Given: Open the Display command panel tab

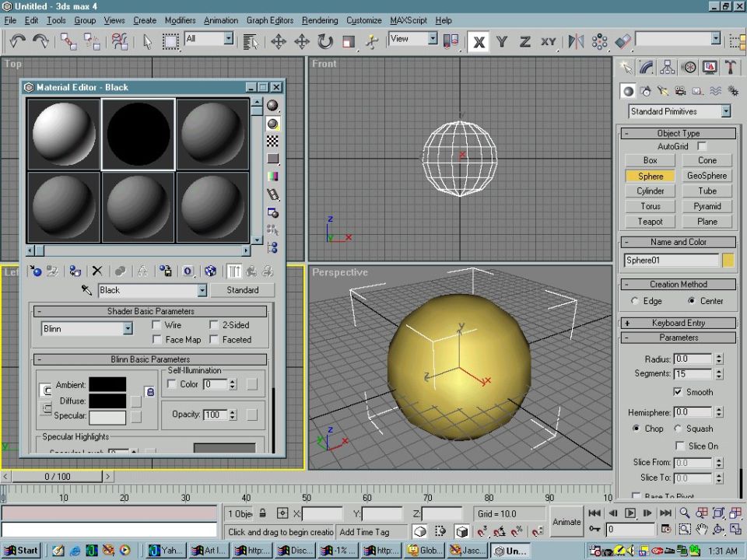Looking at the screenshot, I should click(x=710, y=67).
